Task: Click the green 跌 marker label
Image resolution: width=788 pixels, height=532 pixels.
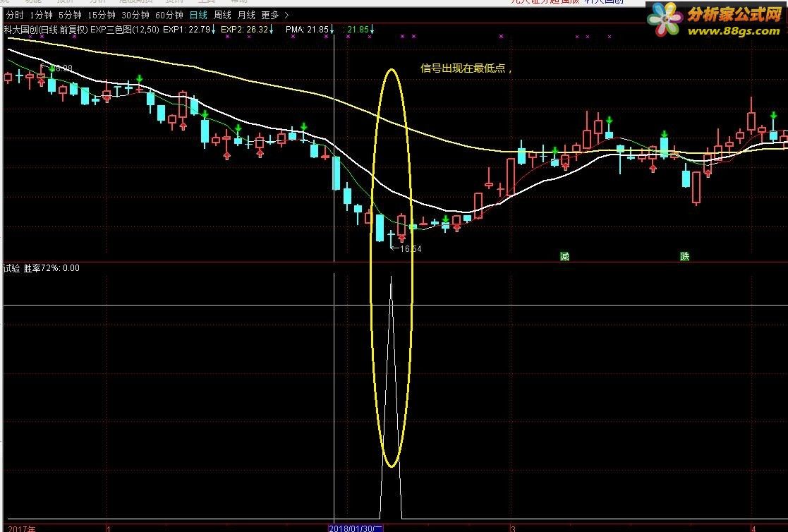Action: [684, 256]
